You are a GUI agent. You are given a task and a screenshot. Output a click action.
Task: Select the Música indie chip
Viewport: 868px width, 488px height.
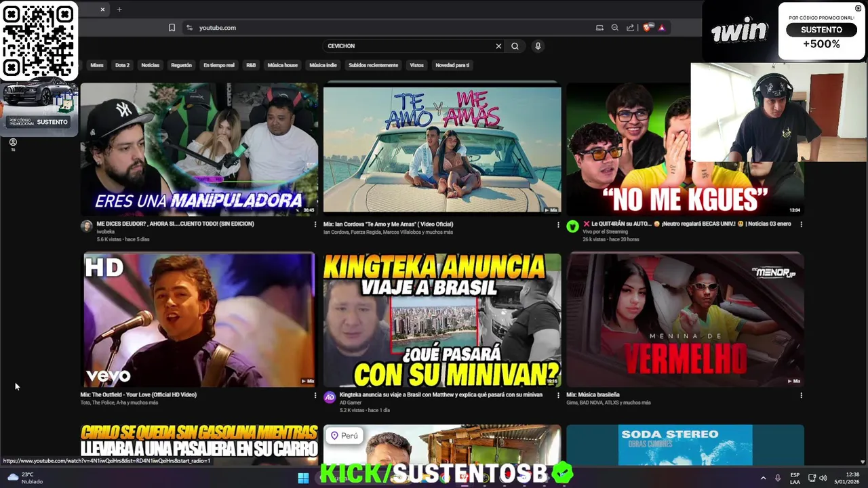pyautogui.click(x=323, y=65)
